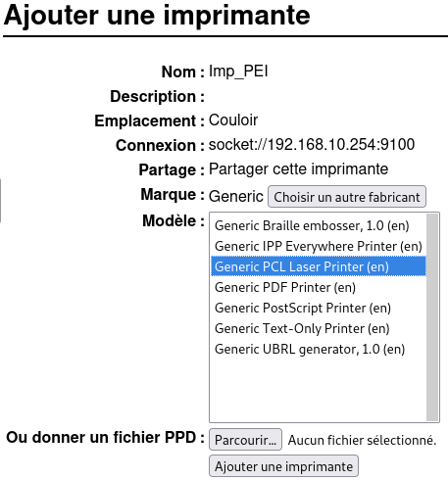Select Generic UBRL generator, 1.0 model

(319, 349)
